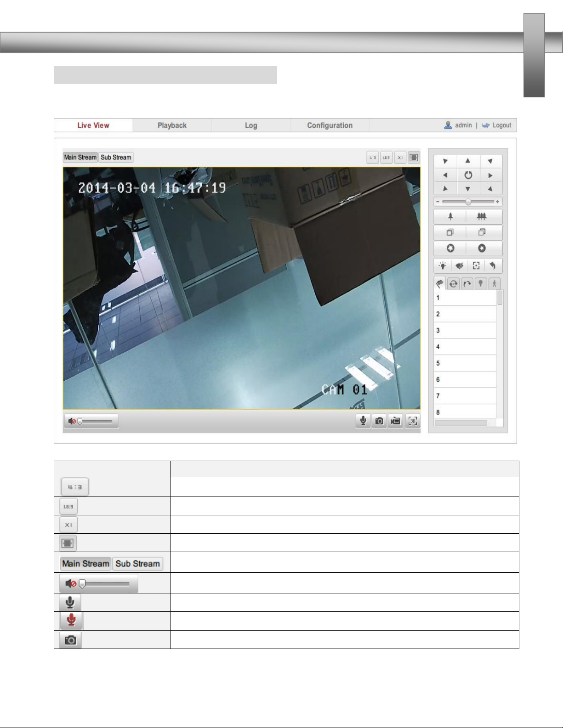Select preset 5 in the list
563x728 pixels.
pyautogui.click(x=465, y=363)
